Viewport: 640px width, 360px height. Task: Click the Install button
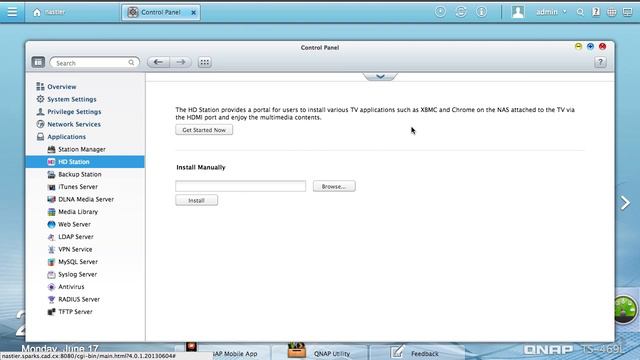click(x=196, y=200)
